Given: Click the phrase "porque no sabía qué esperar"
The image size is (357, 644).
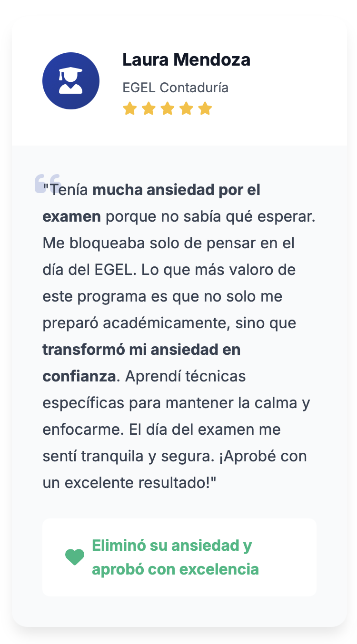Looking at the screenshot, I should pyautogui.click(x=210, y=217).
